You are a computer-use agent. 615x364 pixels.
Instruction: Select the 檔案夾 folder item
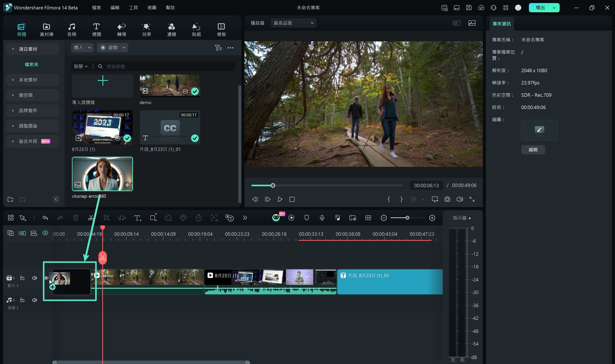[32, 65]
